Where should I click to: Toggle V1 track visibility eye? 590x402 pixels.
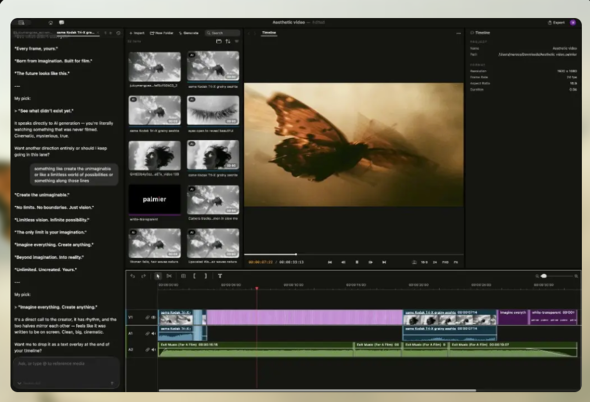tap(153, 318)
